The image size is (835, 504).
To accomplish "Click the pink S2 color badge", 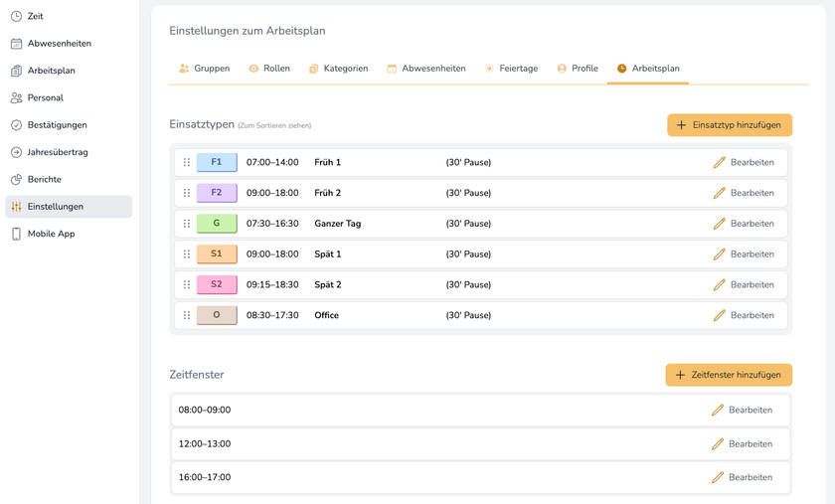I will click(217, 284).
